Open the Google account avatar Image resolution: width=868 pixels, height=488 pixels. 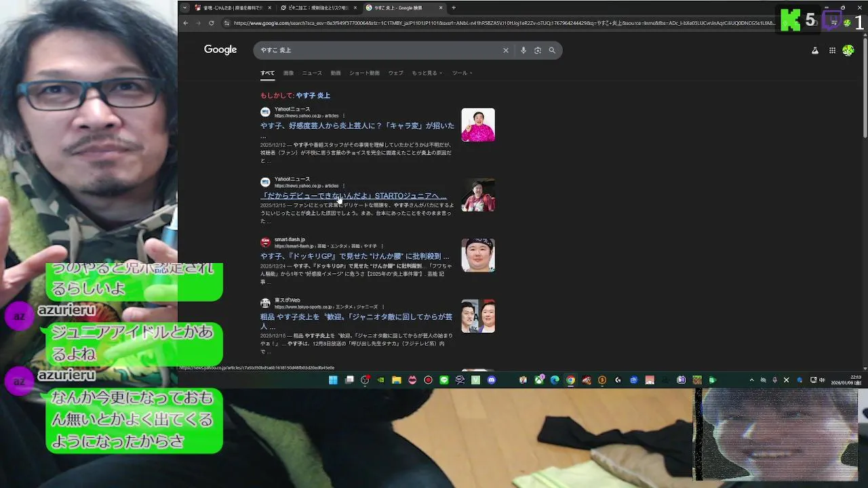pos(848,50)
